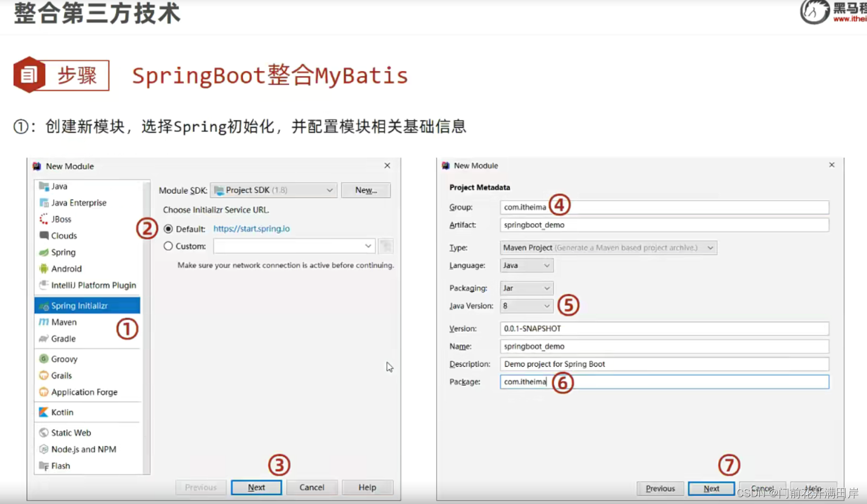Select the Spring leaf icon

click(x=44, y=252)
